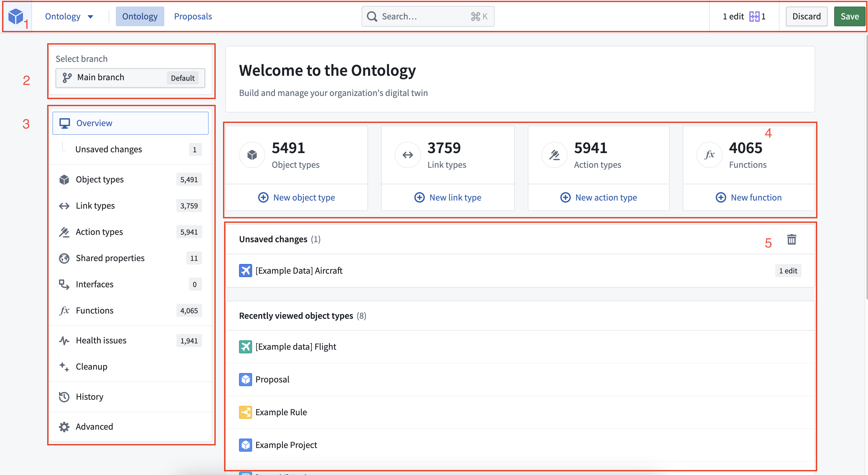Viewport: 868px width, 475px height.
Task: Open [Example data] Flight object type
Action: (x=520, y=347)
